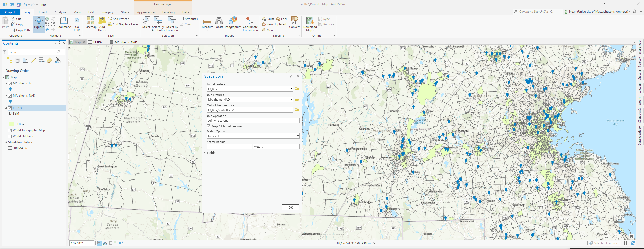Expand the Fields section in Spatial Join
644x249 pixels.
pyautogui.click(x=205, y=153)
